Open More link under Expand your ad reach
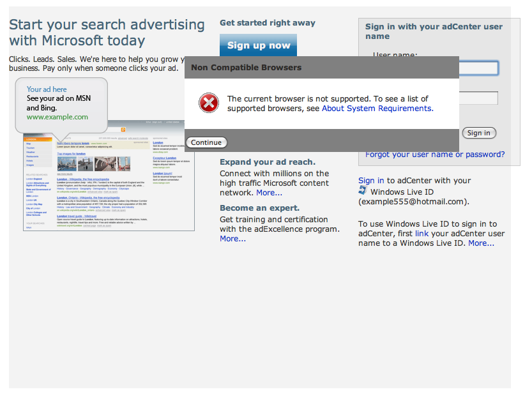532x401 pixels. (269, 193)
